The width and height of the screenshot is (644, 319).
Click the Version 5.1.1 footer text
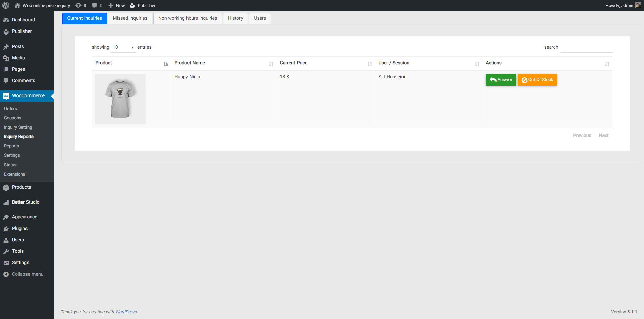[x=624, y=312]
